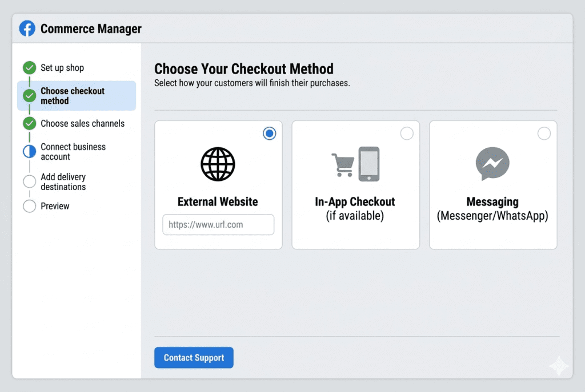
Task: Click the website URL input field
Action: (218, 225)
